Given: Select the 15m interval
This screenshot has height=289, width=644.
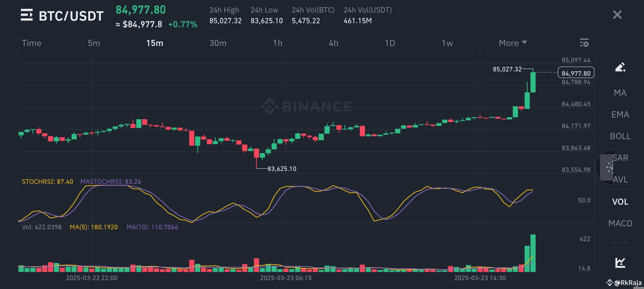Looking at the screenshot, I should (x=155, y=43).
